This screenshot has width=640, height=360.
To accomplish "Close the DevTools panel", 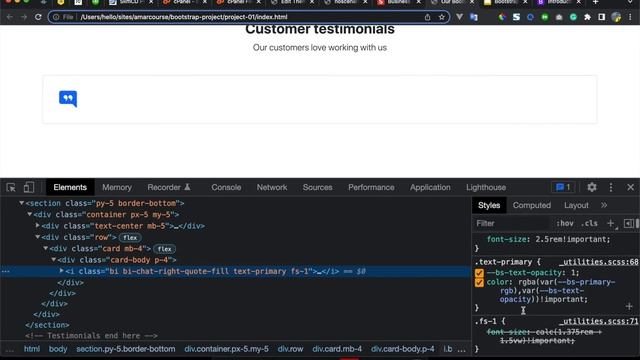I will [x=631, y=187].
